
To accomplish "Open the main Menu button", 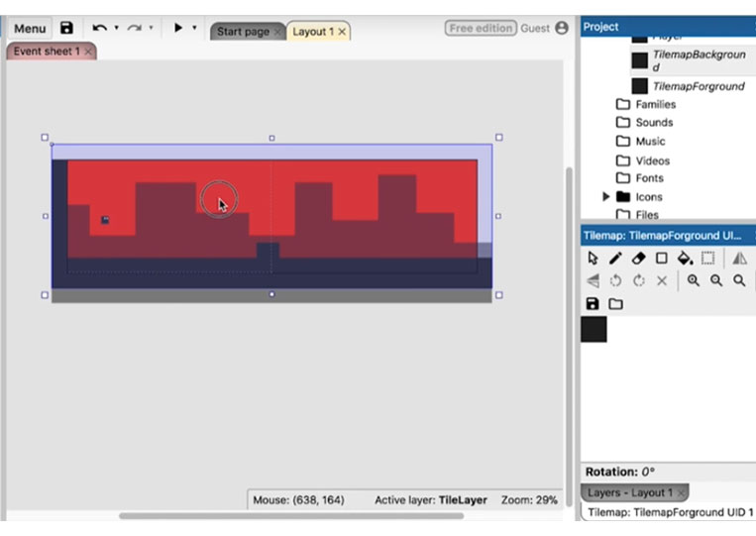I will click(x=30, y=29).
